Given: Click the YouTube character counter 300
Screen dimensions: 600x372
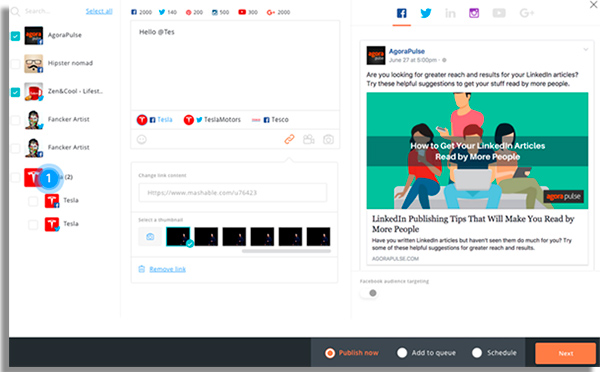Looking at the screenshot, I should pyautogui.click(x=248, y=12).
